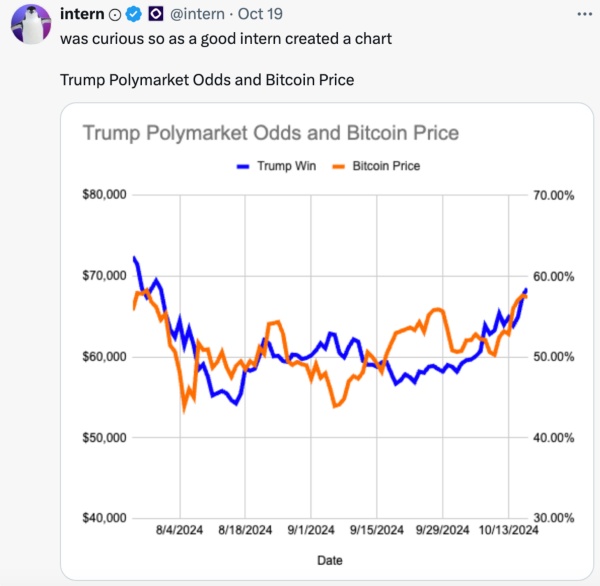This screenshot has height=586, width=600.
Task: Open the Oct 19 post timestamp
Action: 260,14
